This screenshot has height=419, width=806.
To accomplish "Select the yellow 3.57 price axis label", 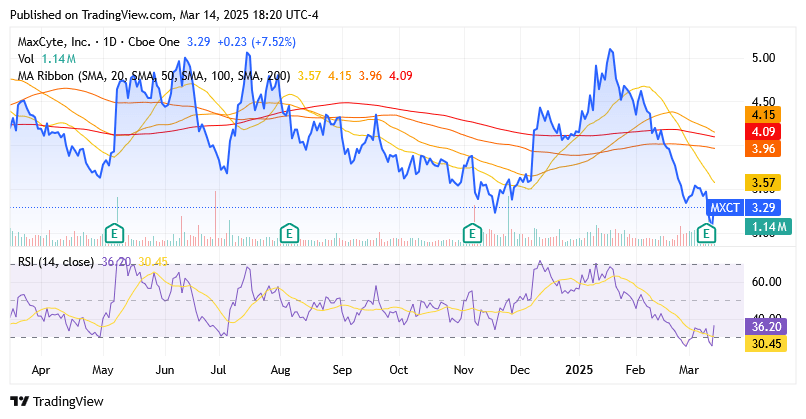I will tap(763, 183).
